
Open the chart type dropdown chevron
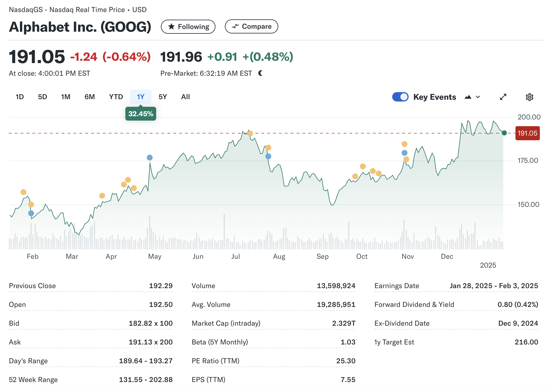[x=478, y=97]
